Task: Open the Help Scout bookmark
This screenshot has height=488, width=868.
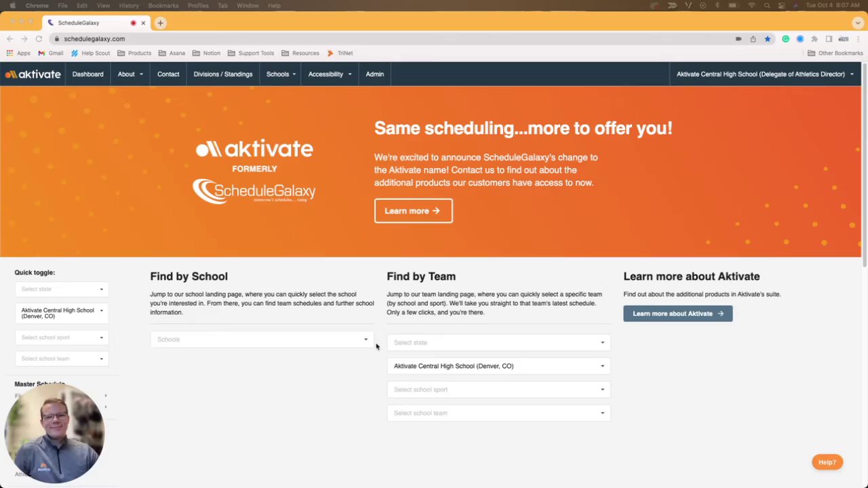Action: point(90,53)
